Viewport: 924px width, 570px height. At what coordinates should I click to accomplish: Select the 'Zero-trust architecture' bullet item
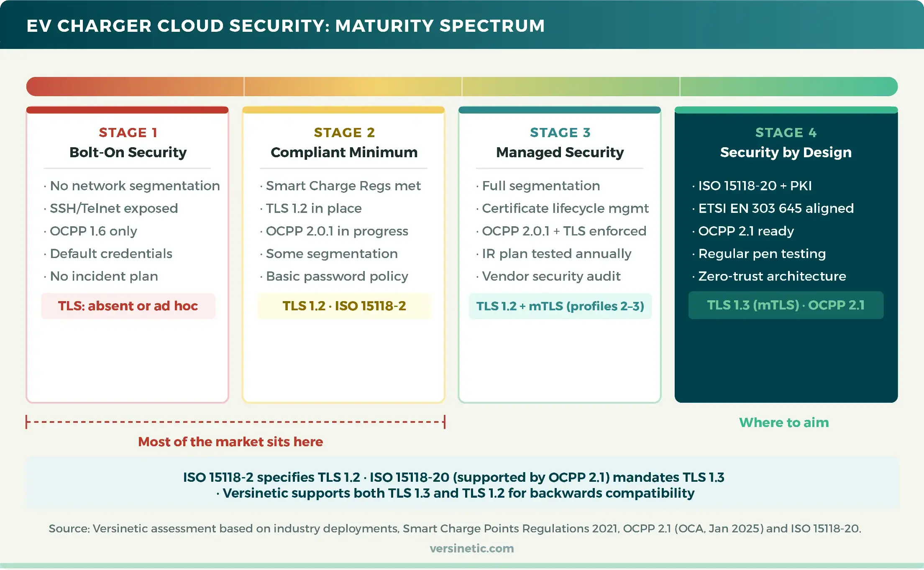(771, 276)
